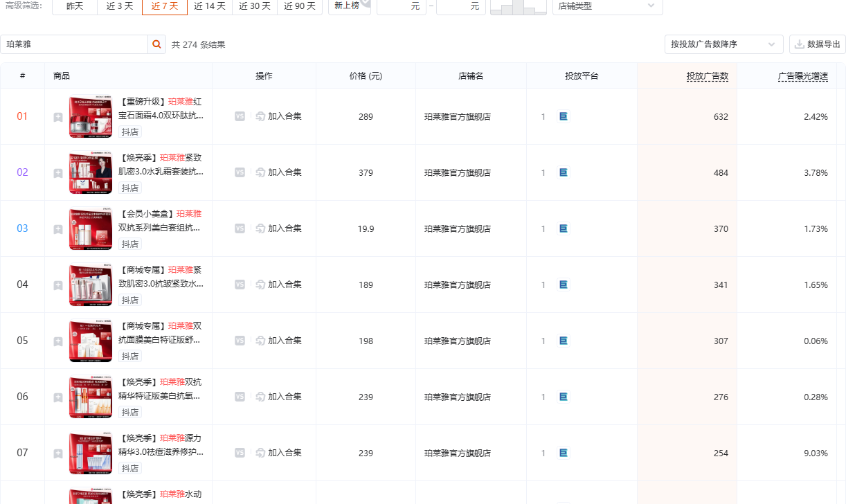Click the 数据导出 export button

pos(818,44)
